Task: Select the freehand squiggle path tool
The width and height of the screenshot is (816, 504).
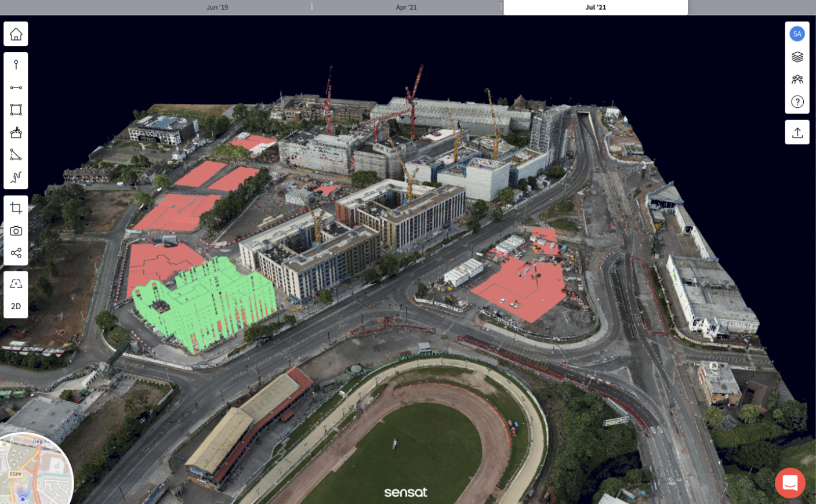Action: (16, 177)
